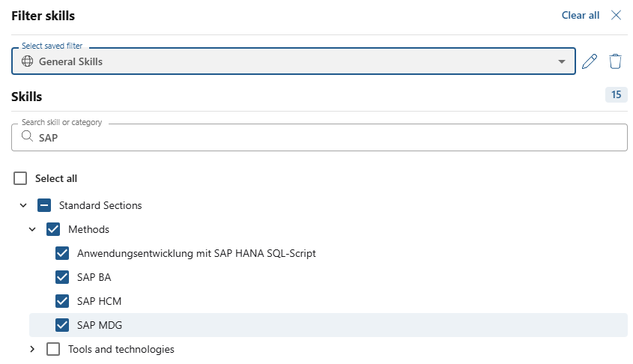This screenshot has height=364, width=633.
Task: Click the SAP MDG row label
Action: (100, 325)
